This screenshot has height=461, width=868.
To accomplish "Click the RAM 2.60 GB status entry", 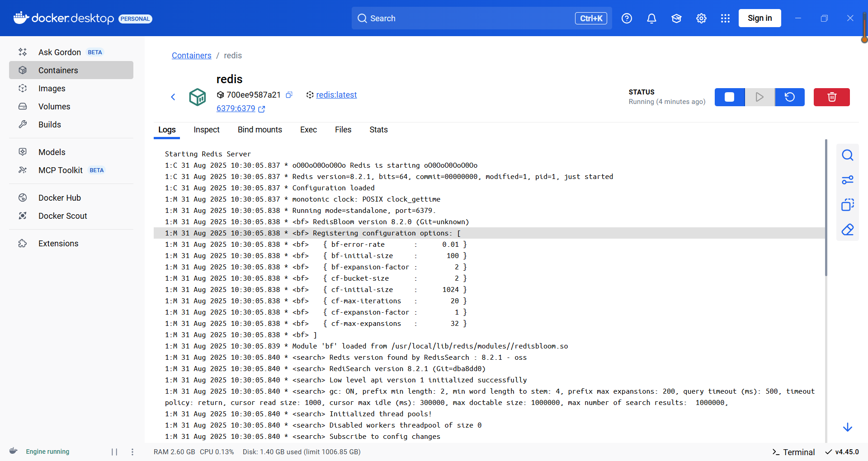I will (175, 452).
